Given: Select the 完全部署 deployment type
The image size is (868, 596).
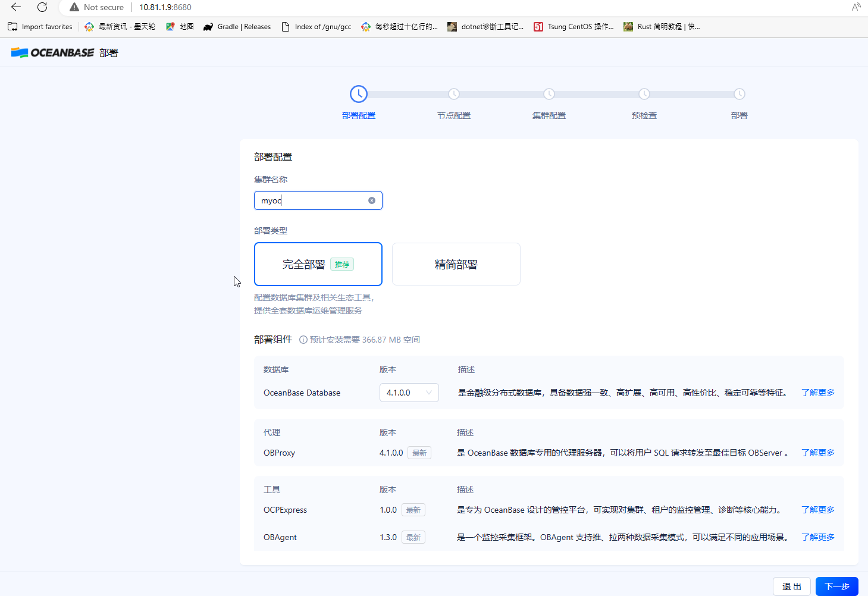Looking at the screenshot, I should (318, 264).
